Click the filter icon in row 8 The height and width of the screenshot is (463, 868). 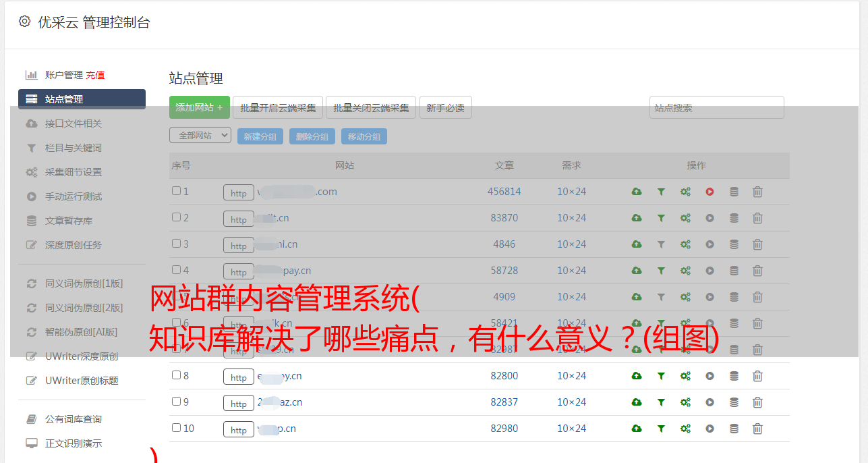661,376
